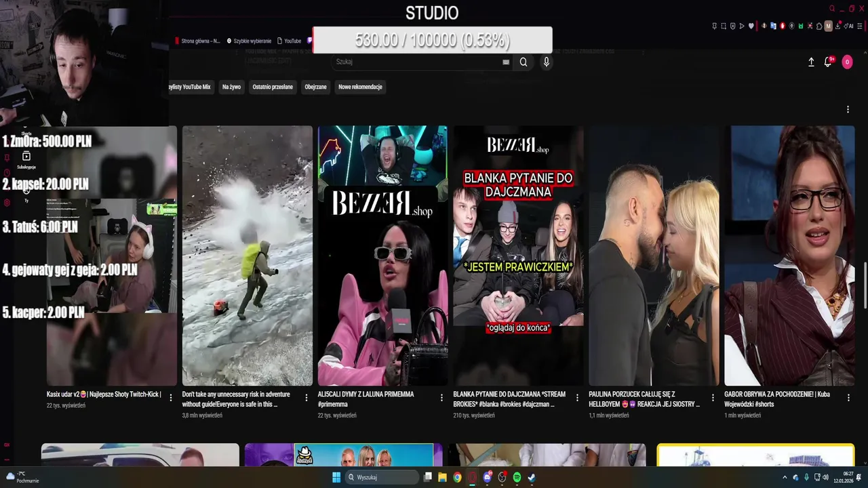Open Windows Start menu
868x488 pixels.
click(336, 477)
